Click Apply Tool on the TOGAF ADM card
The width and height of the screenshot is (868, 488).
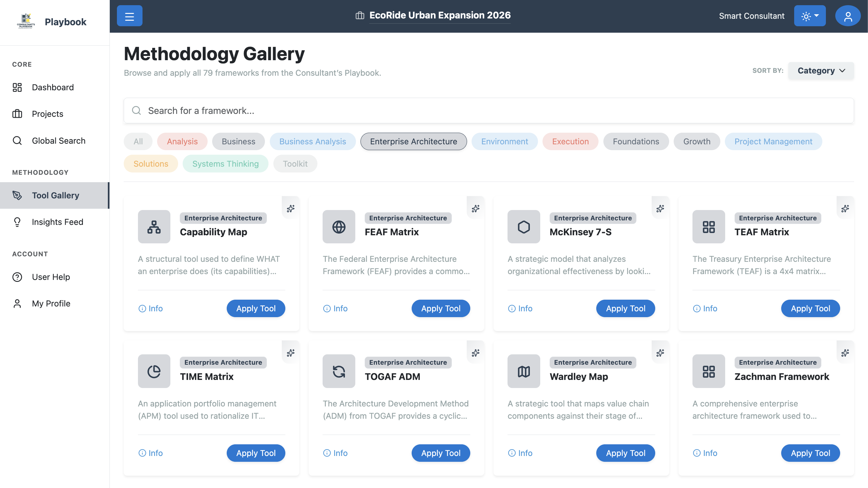(x=441, y=453)
